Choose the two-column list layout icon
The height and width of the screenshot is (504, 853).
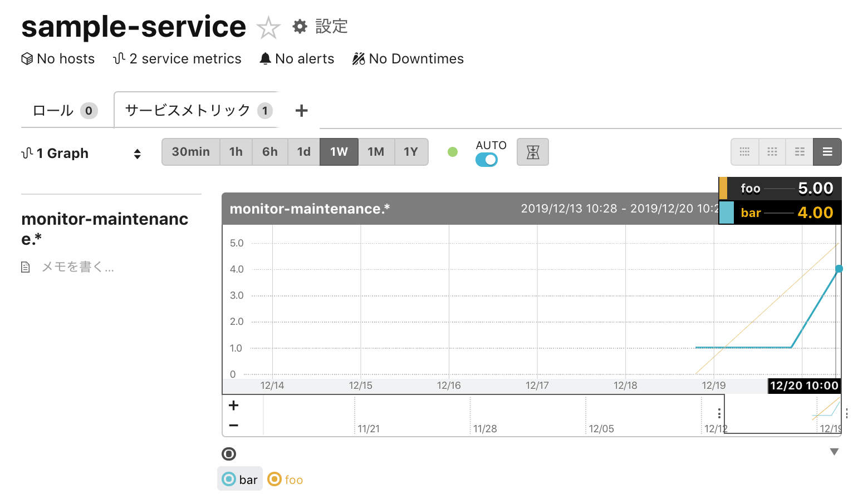[x=799, y=151]
